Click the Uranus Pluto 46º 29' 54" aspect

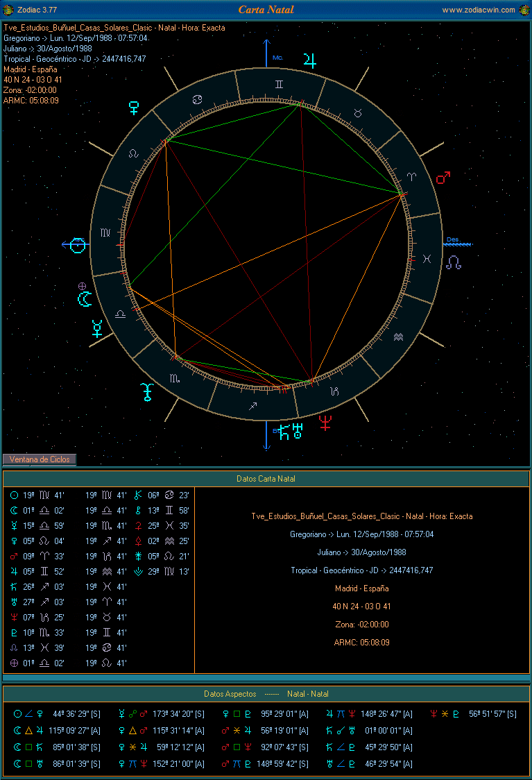tap(369, 764)
